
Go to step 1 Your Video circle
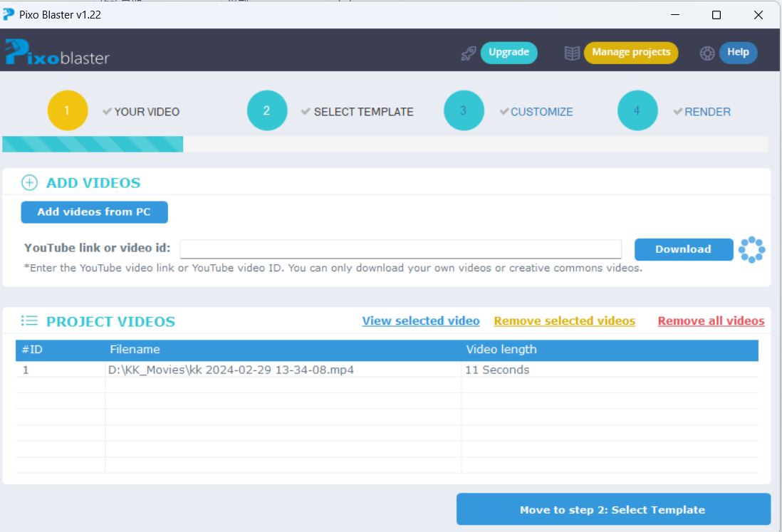pos(68,111)
